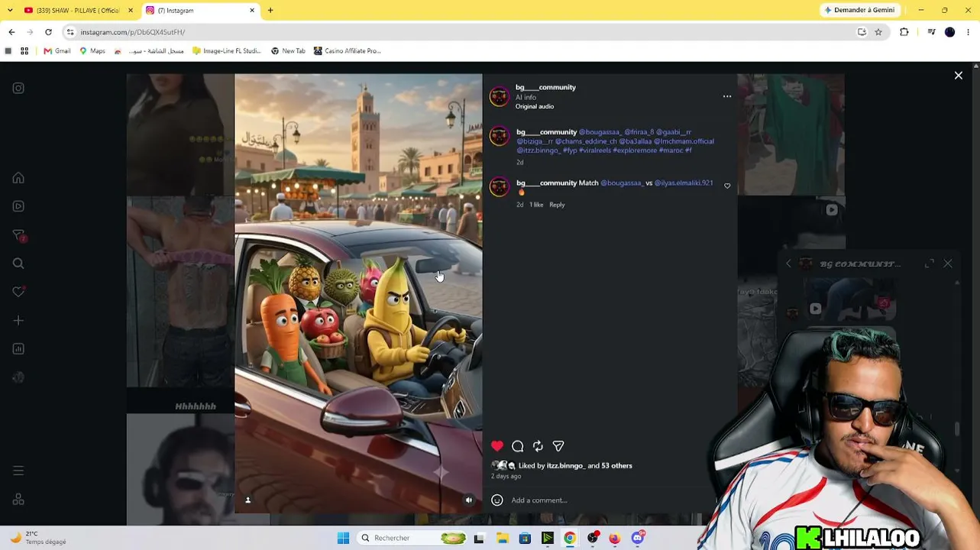Click the comment bubble icon under post
The width and height of the screenshot is (980, 550).
(x=518, y=446)
